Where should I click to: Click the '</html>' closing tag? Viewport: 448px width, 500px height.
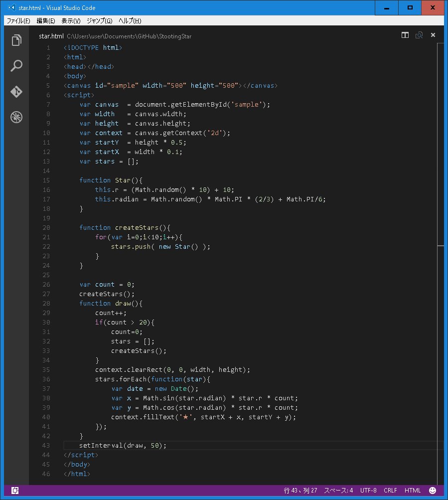[x=77, y=474]
